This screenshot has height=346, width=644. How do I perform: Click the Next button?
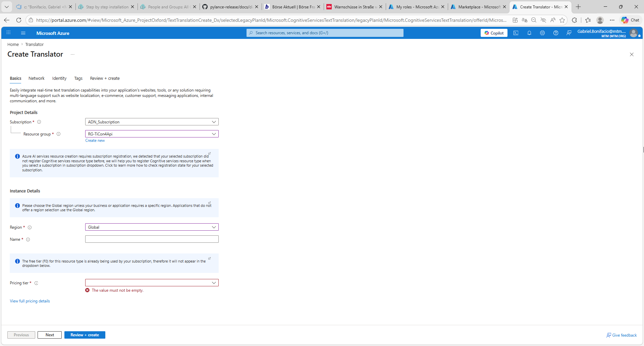tap(50, 335)
